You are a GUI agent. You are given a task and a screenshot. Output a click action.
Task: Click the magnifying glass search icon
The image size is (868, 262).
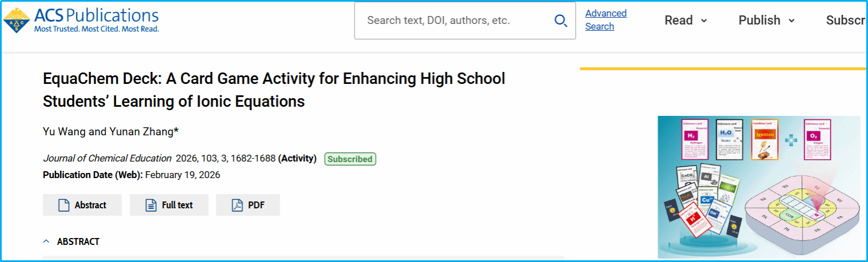click(560, 21)
